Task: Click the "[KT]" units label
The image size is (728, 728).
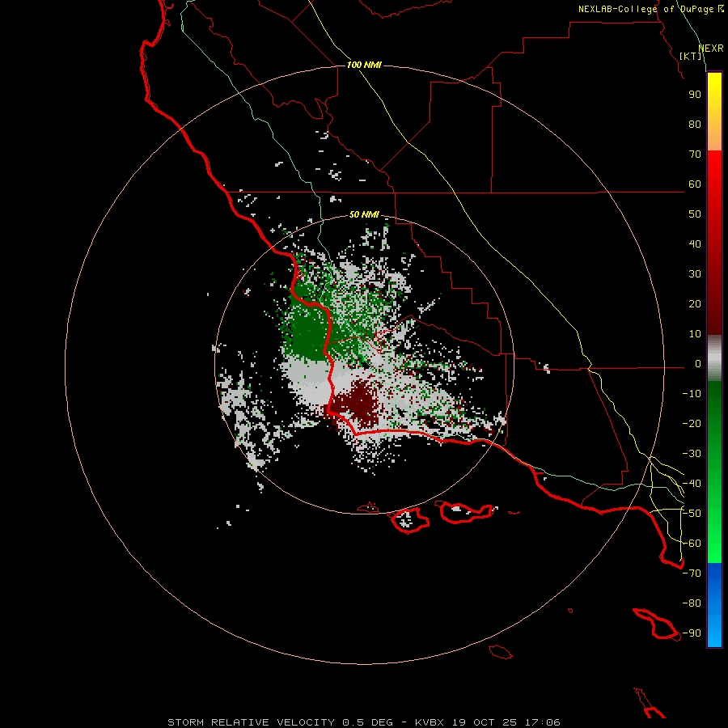Action: click(691, 56)
